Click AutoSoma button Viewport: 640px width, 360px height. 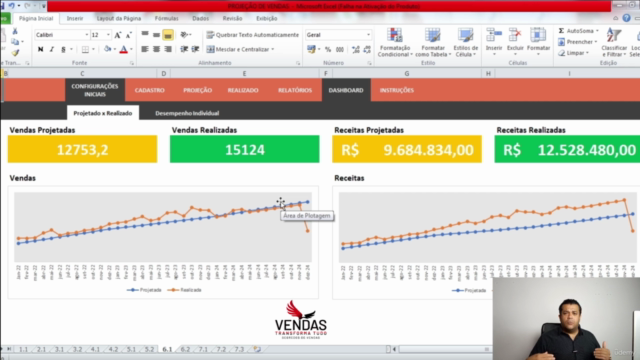(578, 31)
